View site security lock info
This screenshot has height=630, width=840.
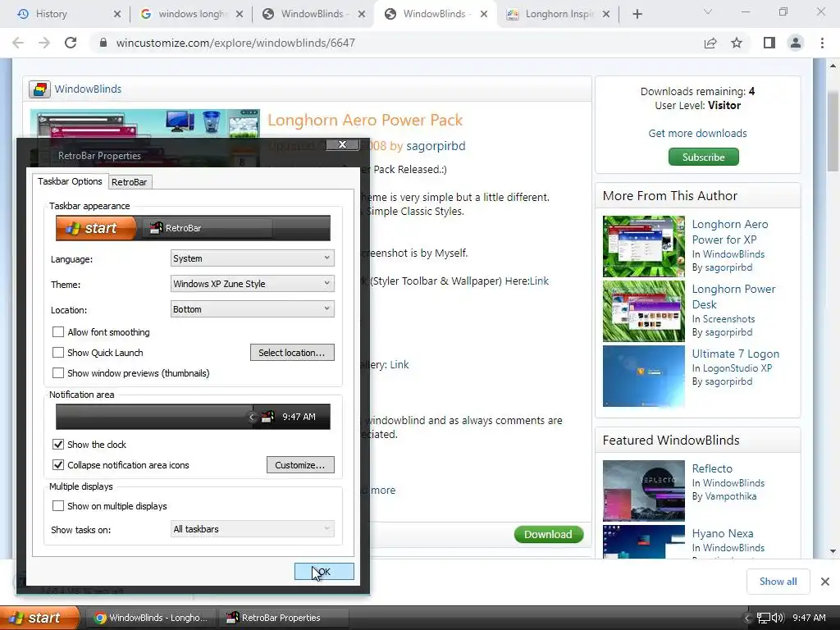103,43
